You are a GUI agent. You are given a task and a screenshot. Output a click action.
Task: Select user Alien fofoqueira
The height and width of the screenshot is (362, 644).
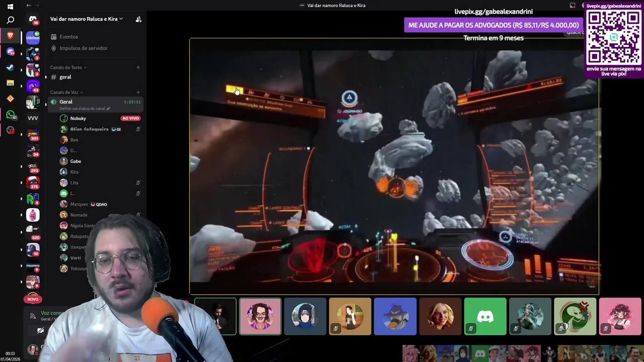pyautogui.click(x=89, y=129)
